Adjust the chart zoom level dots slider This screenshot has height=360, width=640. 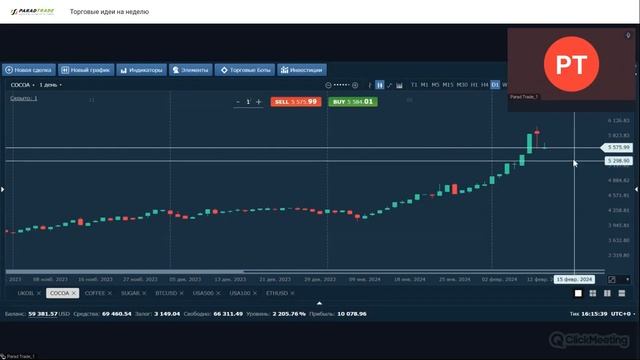coord(341,85)
